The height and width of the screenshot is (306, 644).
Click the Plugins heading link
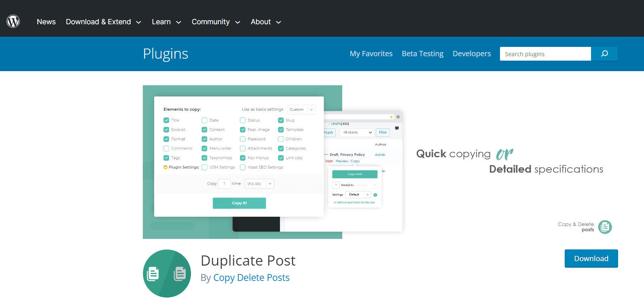tap(165, 54)
